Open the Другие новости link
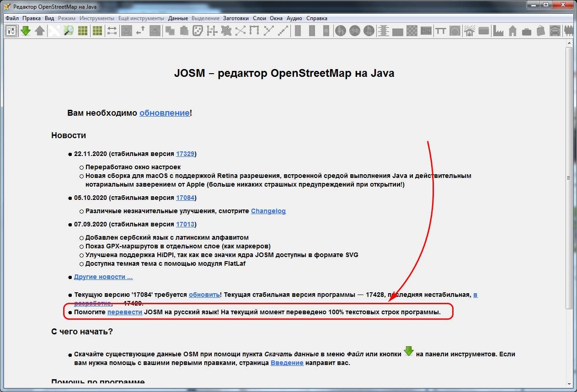577x392 pixels. click(x=103, y=277)
